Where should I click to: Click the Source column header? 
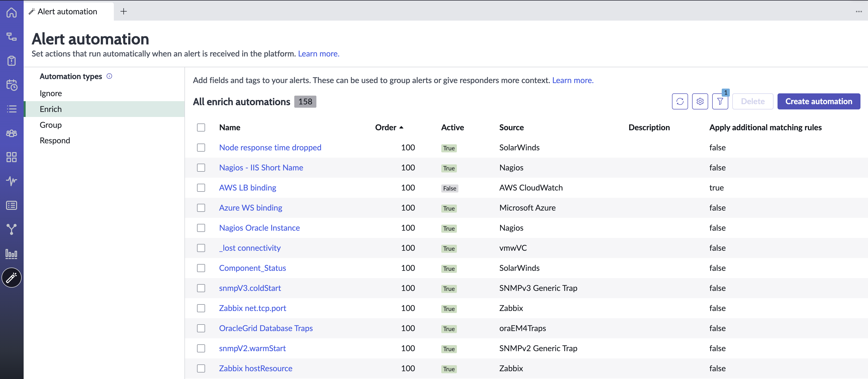click(x=511, y=128)
